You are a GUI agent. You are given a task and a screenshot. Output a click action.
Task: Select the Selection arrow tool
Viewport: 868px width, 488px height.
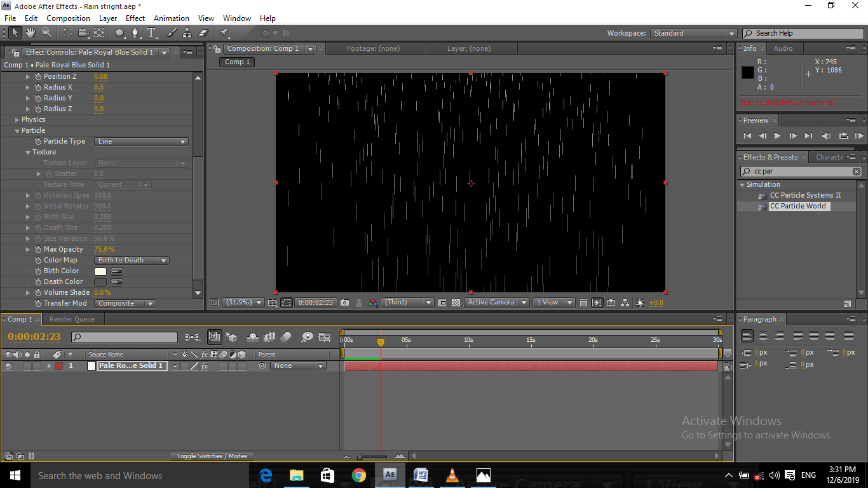click(x=15, y=32)
